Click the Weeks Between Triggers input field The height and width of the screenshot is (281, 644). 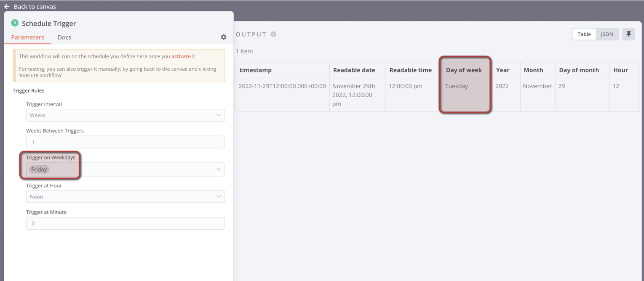(125, 142)
